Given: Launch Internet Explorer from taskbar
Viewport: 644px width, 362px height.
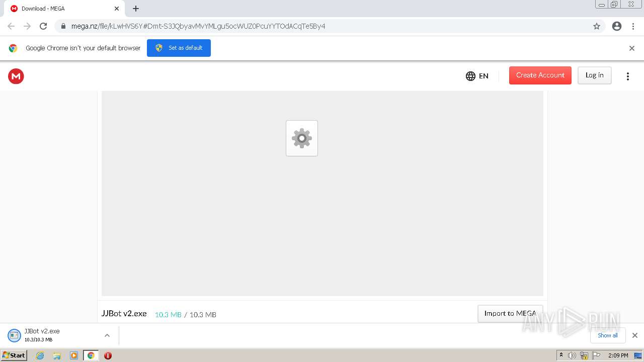Looking at the screenshot, I should [40, 355].
